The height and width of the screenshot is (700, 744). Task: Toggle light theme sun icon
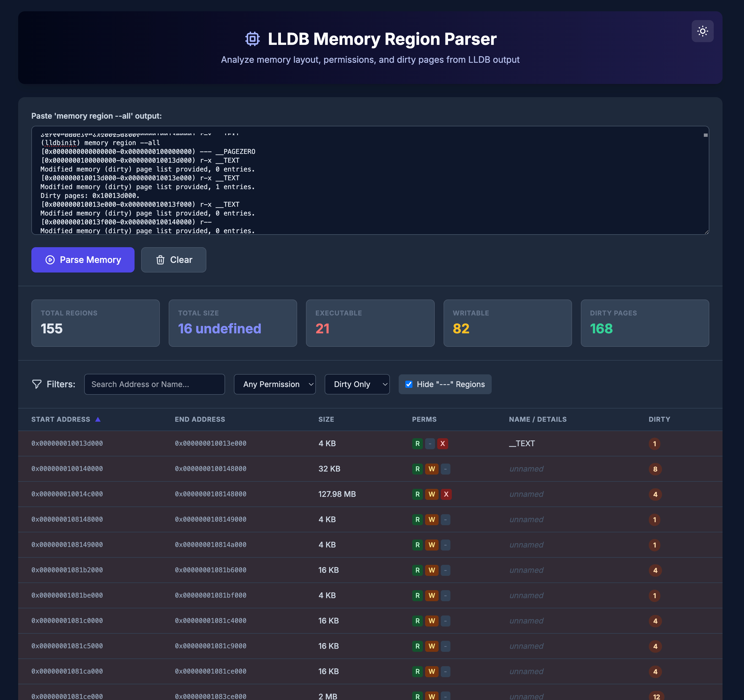click(x=702, y=31)
